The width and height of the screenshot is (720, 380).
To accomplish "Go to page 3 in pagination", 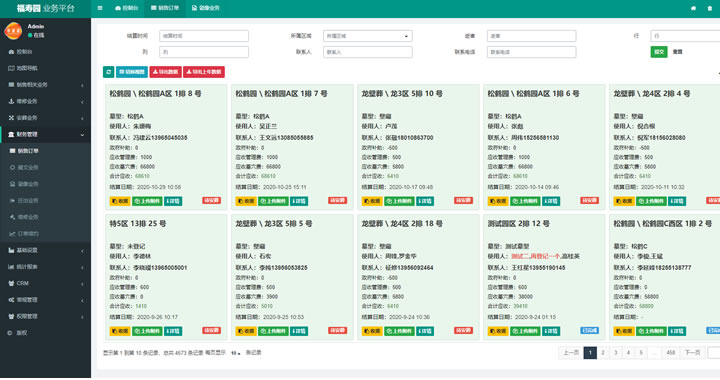I will pyautogui.click(x=616, y=352).
